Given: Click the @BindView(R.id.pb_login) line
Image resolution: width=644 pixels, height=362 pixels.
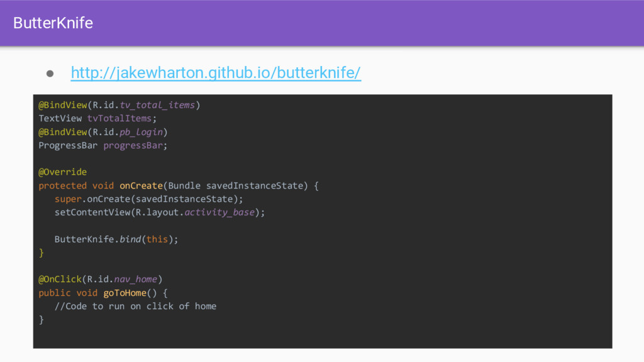Looking at the screenshot, I should coord(103,132).
